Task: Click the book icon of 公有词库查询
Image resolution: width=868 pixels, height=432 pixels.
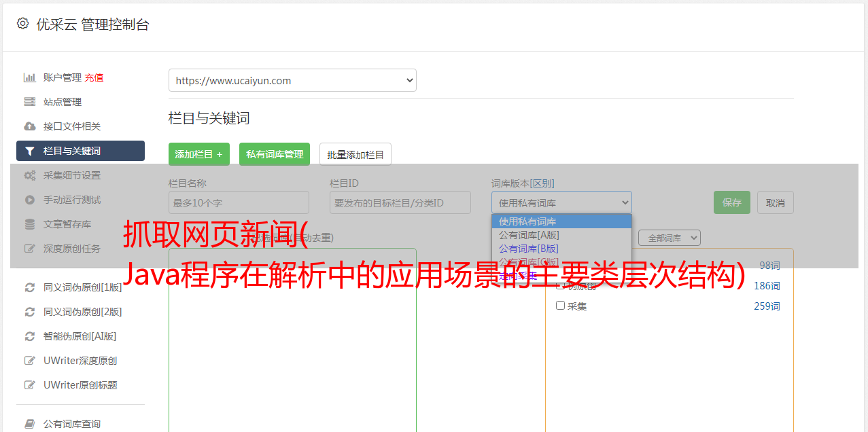Action: pyautogui.click(x=29, y=424)
